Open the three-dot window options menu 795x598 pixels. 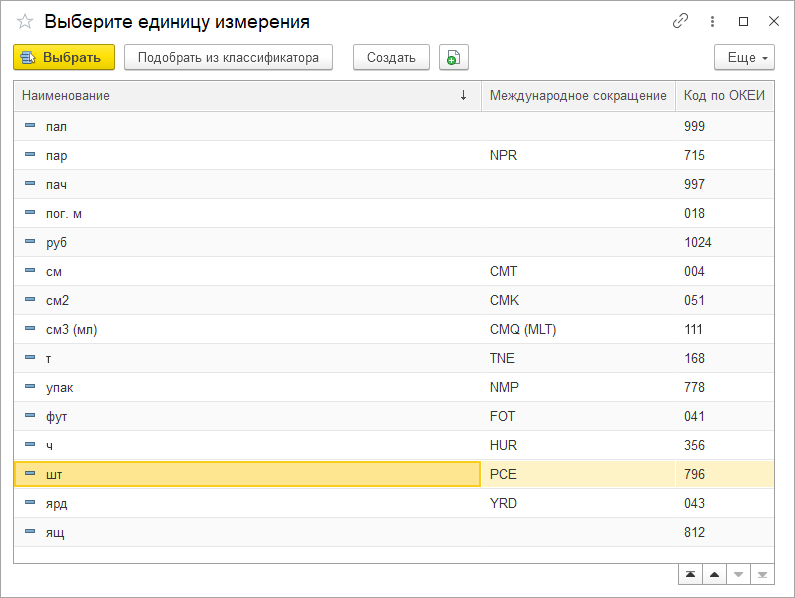point(712,21)
